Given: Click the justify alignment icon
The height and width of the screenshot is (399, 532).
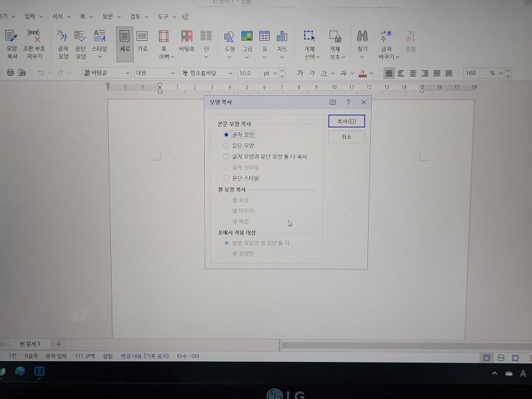Looking at the screenshot, I should (x=389, y=73).
